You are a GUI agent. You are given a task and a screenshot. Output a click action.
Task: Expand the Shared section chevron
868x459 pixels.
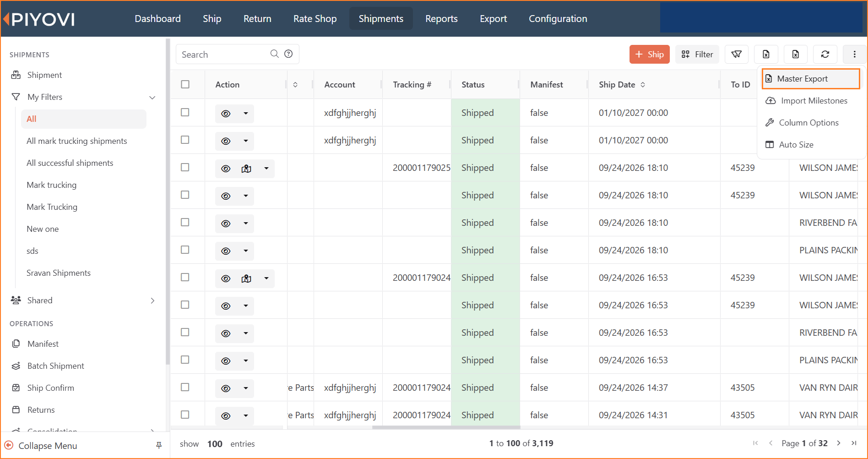(152, 301)
